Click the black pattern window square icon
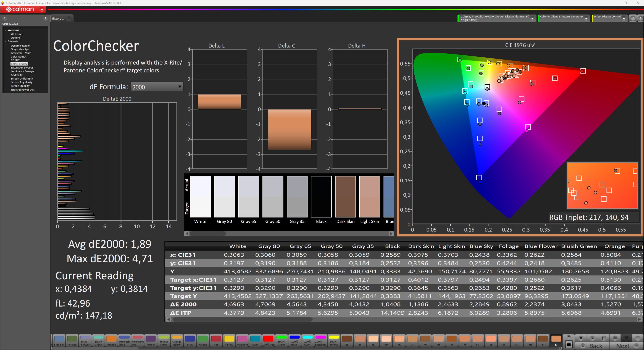 tap(569, 344)
